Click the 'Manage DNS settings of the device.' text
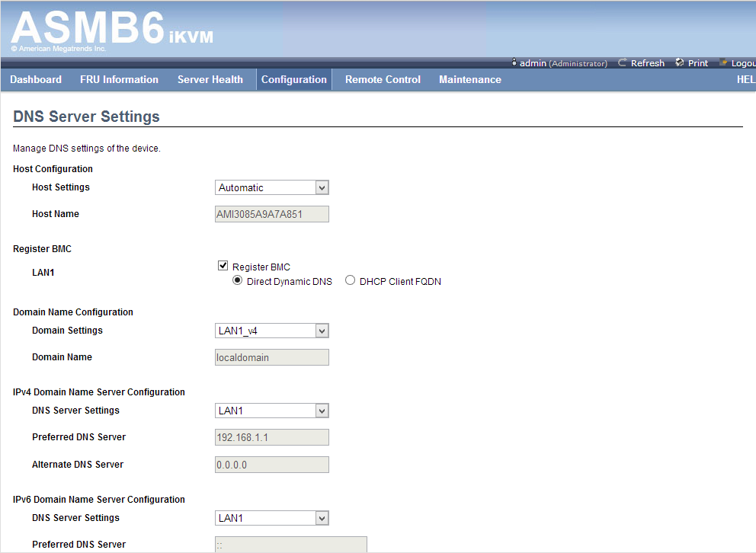The width and height of the screenshot is (756, 553). pyautogui.click(x=87, y=149)
